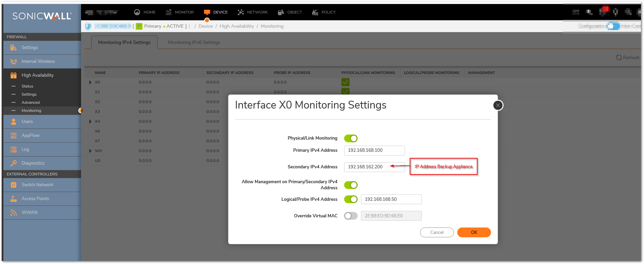
Task: Toggle Allow Management on Primary/Secondary IPv4
Action: click(351, 185)
